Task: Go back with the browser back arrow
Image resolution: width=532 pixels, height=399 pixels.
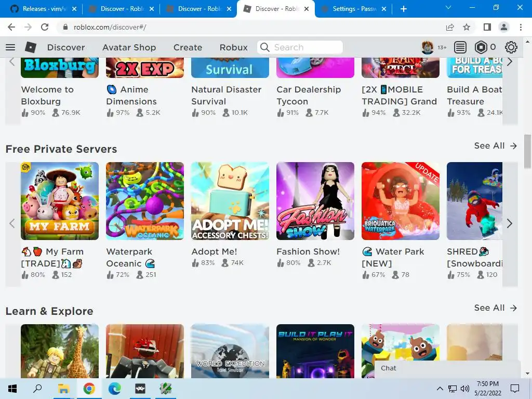Action: [x=11, y=27]
